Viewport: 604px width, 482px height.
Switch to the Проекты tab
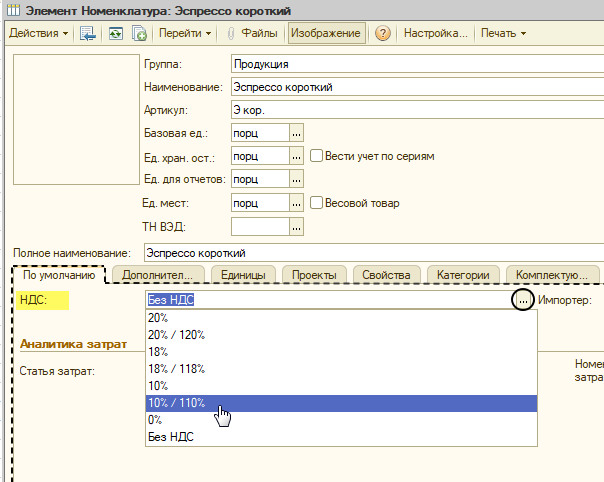tap(314, 275)
